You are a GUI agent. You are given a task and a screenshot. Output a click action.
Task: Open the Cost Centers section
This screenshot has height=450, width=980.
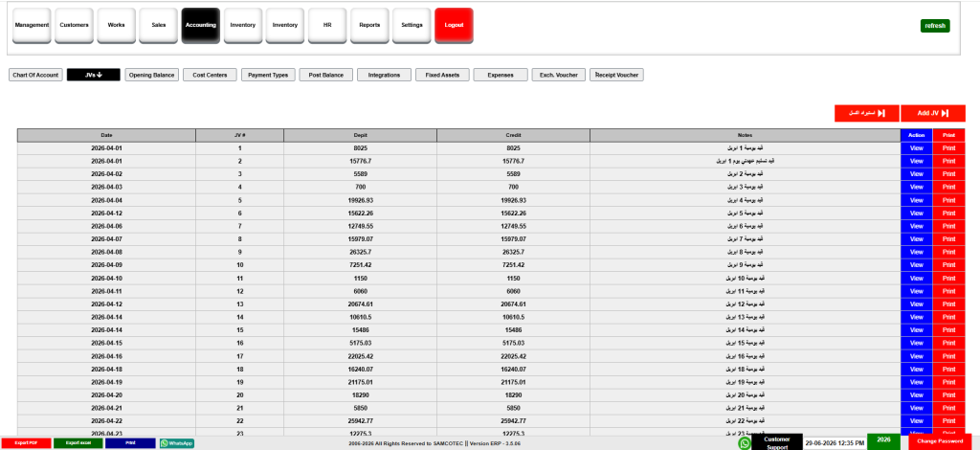(210, 75)
